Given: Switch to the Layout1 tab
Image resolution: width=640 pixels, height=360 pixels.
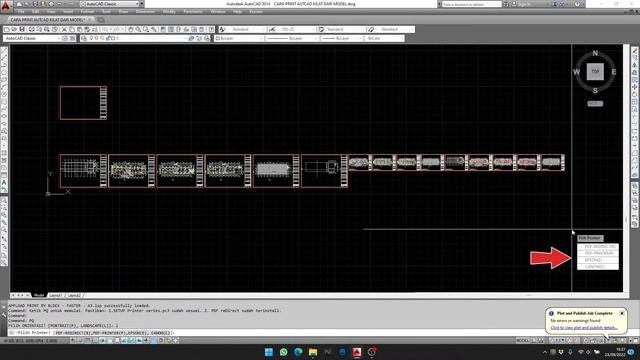Looking at the screenshot, I should [56, 295].
